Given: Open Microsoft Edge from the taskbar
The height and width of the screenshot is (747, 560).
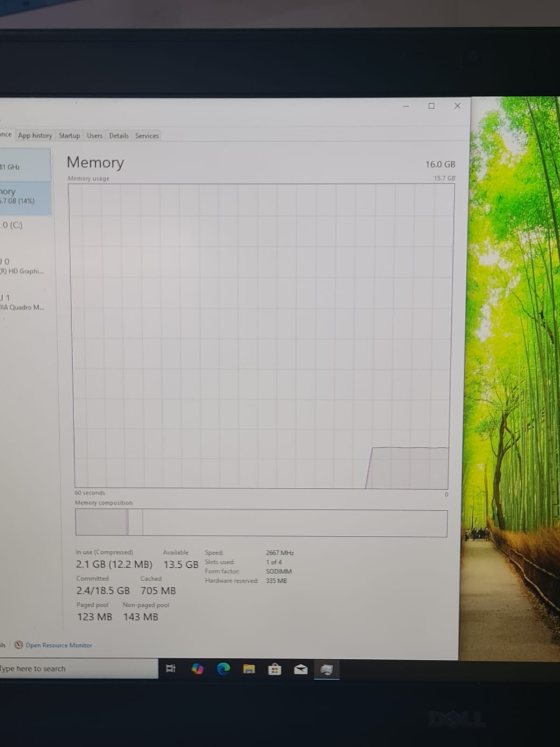Looking at the screenshot, I should coord(224,669).
